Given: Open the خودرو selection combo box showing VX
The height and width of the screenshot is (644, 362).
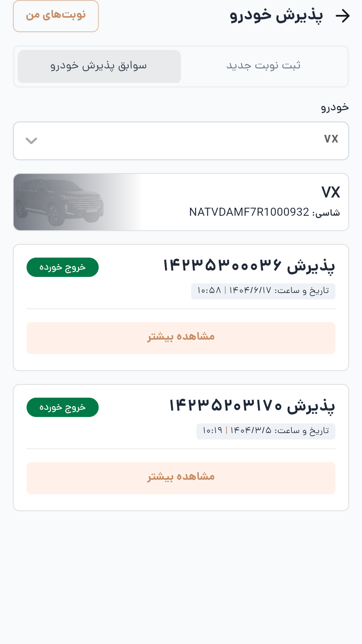Looking at the screenshot, I should (181, 141).
